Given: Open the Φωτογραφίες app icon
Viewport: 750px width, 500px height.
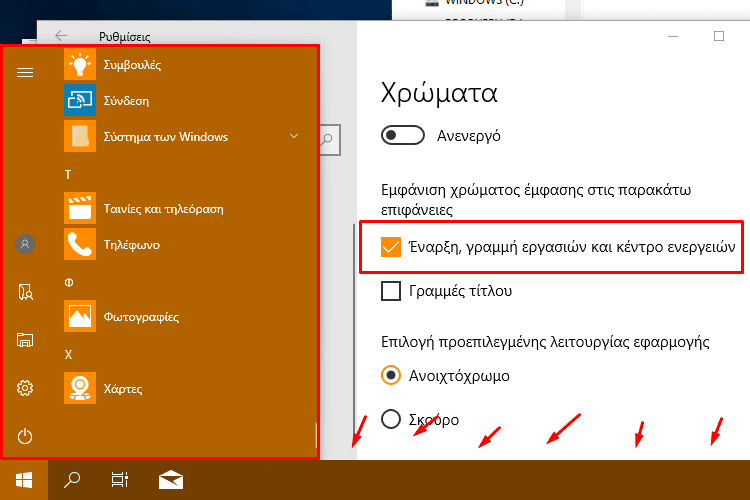Looking at the screenshot, I should (80, 316).
